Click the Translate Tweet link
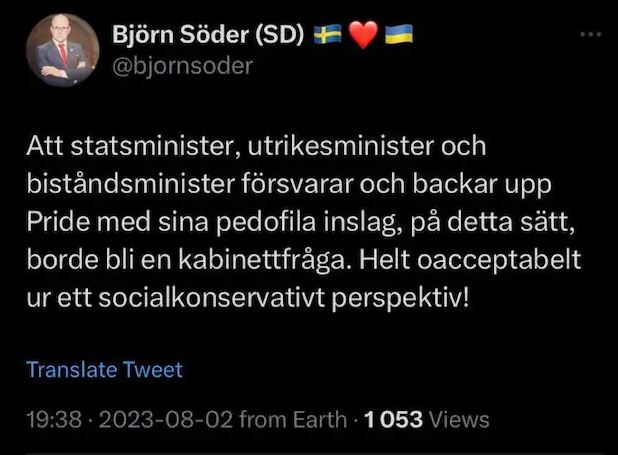This screenshot has height=455, width=618. click(105, 370)
